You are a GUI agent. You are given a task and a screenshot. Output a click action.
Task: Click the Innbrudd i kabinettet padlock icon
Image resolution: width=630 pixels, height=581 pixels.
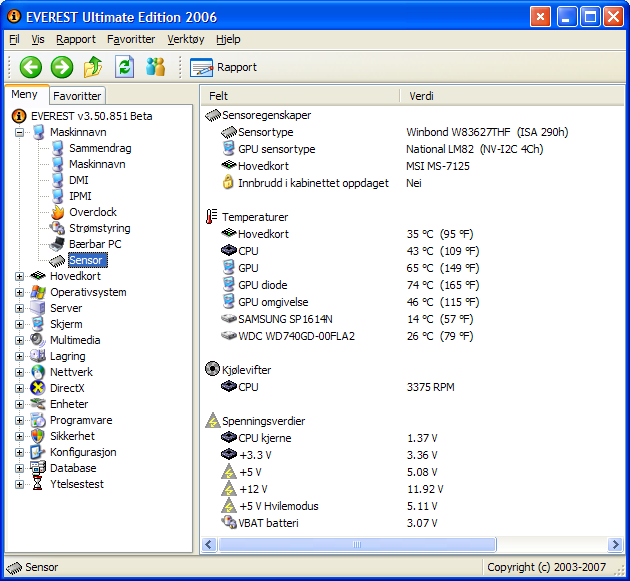228,182
